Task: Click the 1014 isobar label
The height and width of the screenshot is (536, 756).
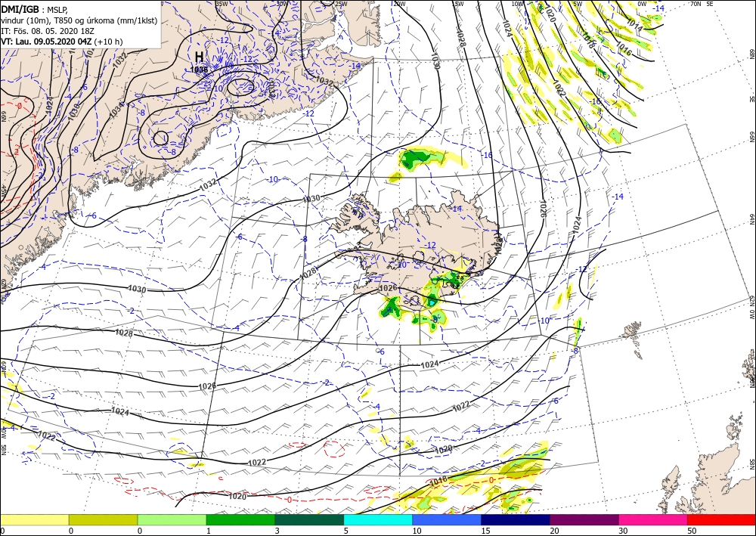Action: tap(634, 25)
